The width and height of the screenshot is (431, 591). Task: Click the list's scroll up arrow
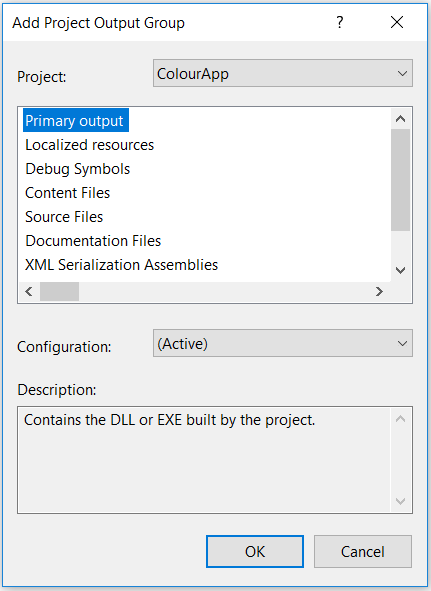pyautogui.click(x=400, y=119)
